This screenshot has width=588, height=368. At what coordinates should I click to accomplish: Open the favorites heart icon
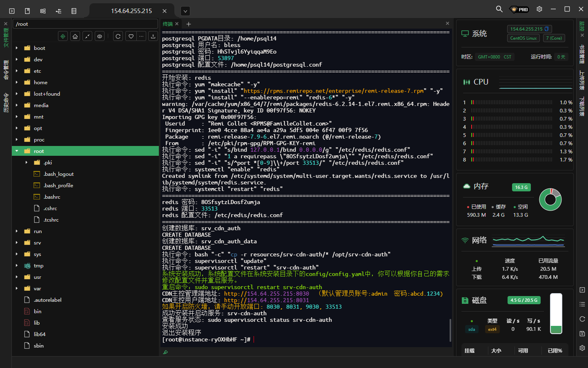tap(131, 36)
